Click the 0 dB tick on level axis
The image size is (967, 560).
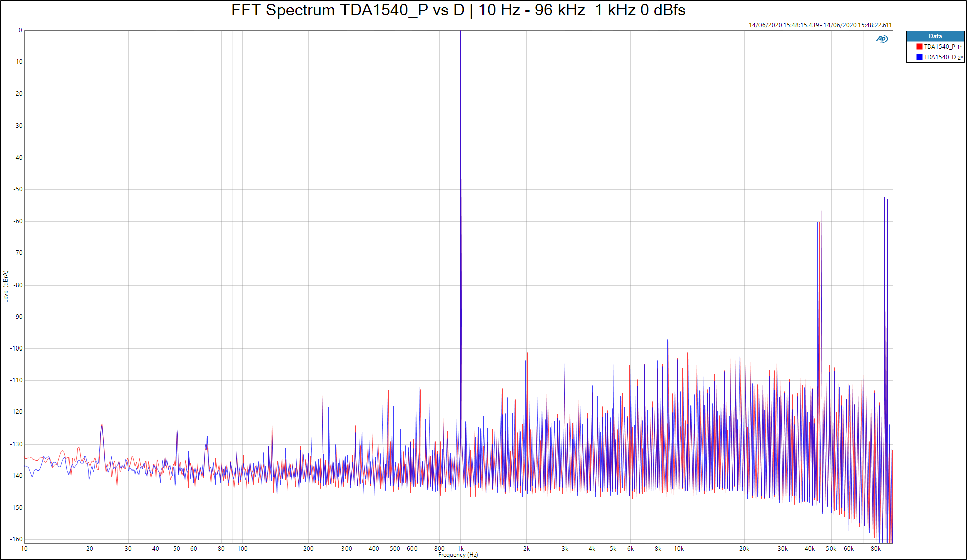(20, 30)
